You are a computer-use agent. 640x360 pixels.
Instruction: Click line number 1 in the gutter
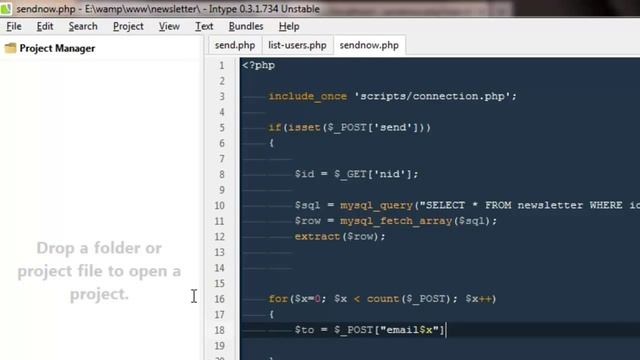(222, 65)
